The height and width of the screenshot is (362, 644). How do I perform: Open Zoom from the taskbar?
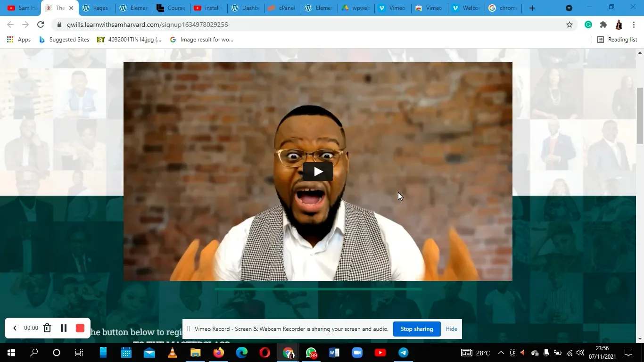click(357, 353)
